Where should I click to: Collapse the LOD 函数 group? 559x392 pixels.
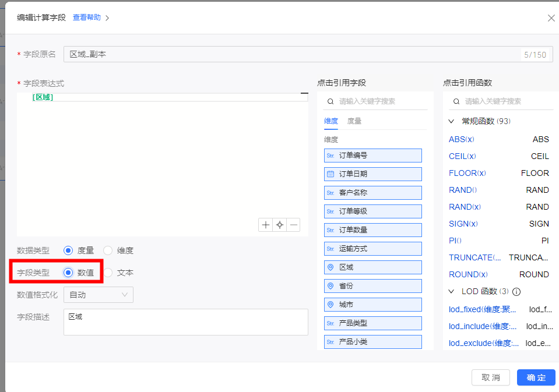click(x=451, y=291)
